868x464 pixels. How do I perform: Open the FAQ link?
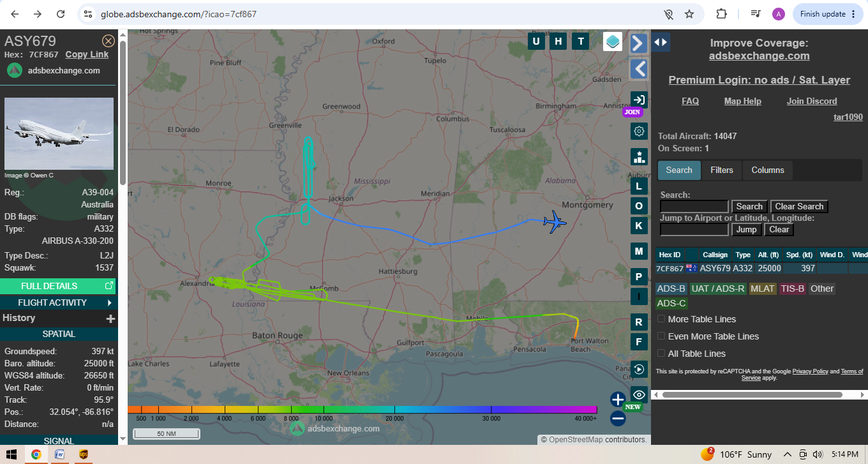[690, 101]
